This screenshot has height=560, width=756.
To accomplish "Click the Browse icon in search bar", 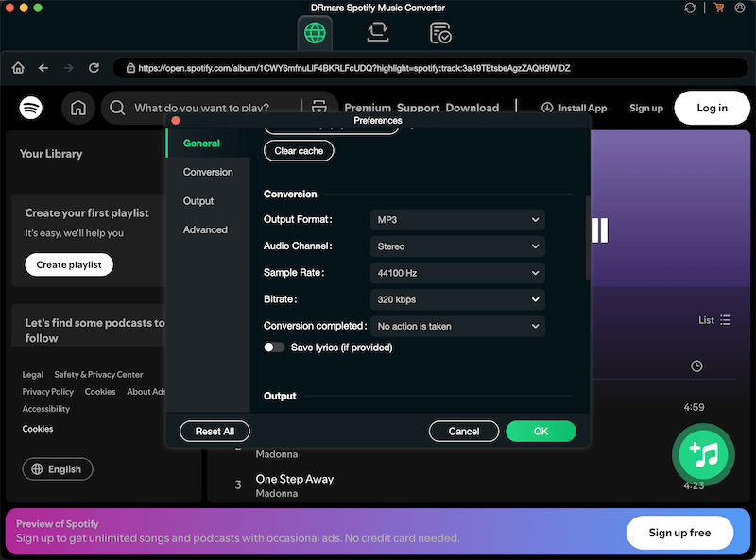I will click(319, 107).
